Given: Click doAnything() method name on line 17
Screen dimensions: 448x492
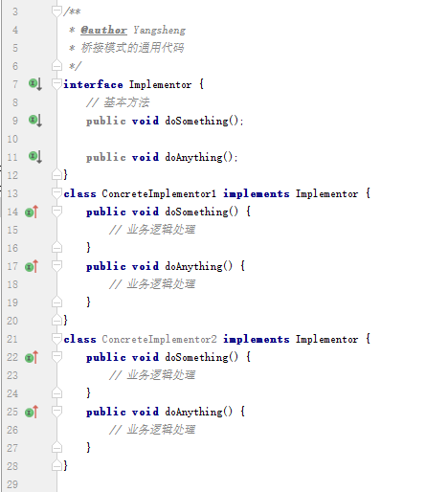Looking at the screenshot, I should point(199,266).
